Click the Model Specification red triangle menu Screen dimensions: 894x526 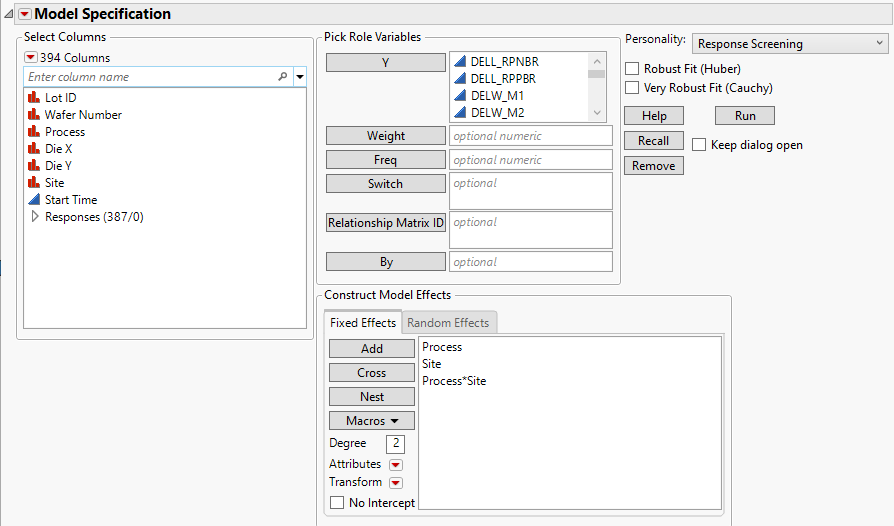tap(25, 14)
